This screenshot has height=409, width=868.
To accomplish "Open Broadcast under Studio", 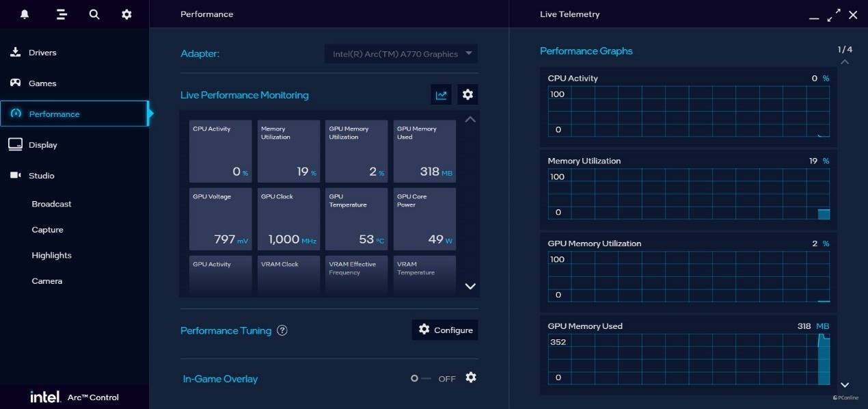I will tap(51, 204).
